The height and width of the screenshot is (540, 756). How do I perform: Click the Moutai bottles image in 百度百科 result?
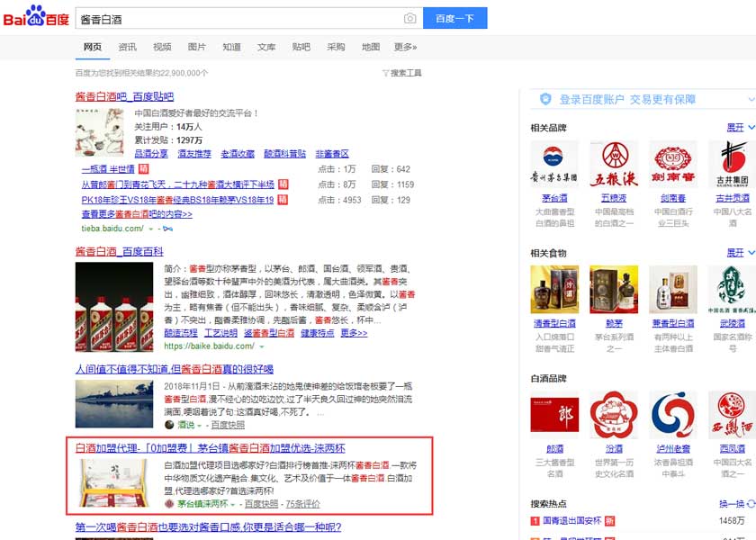114,307
